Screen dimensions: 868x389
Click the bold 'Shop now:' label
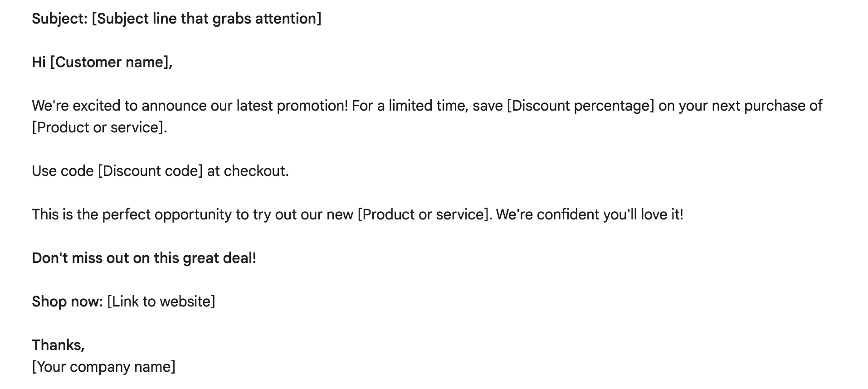point(68,301)
